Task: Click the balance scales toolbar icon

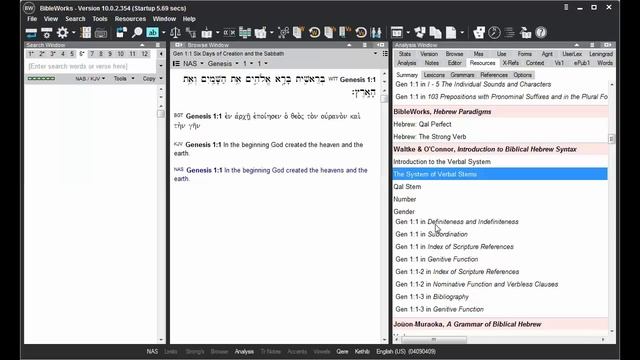Action: coord(175,32)
